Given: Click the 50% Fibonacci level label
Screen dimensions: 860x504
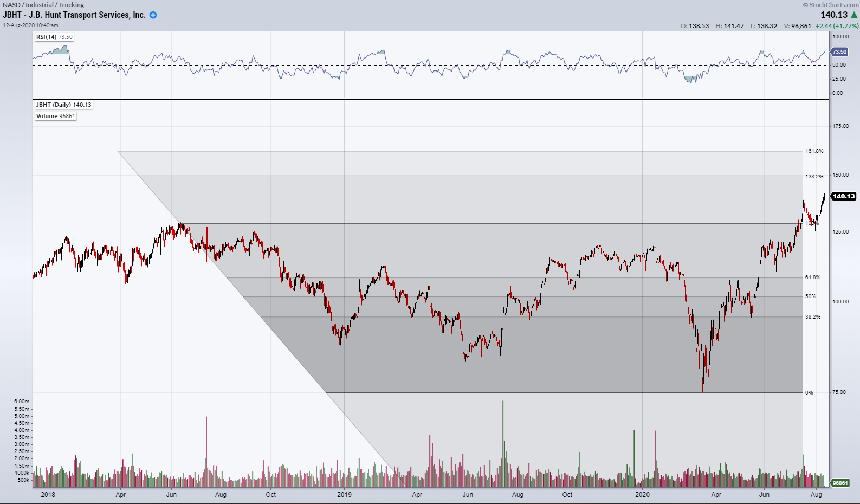Looking at the screenshot, I should pyautogui.click(x=810, y=296).
